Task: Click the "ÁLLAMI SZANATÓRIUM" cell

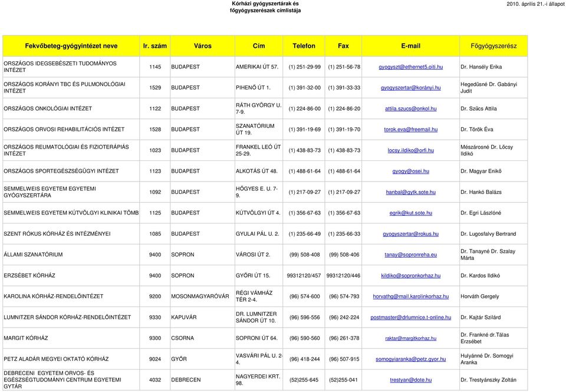Action: (x=71, y=255)
